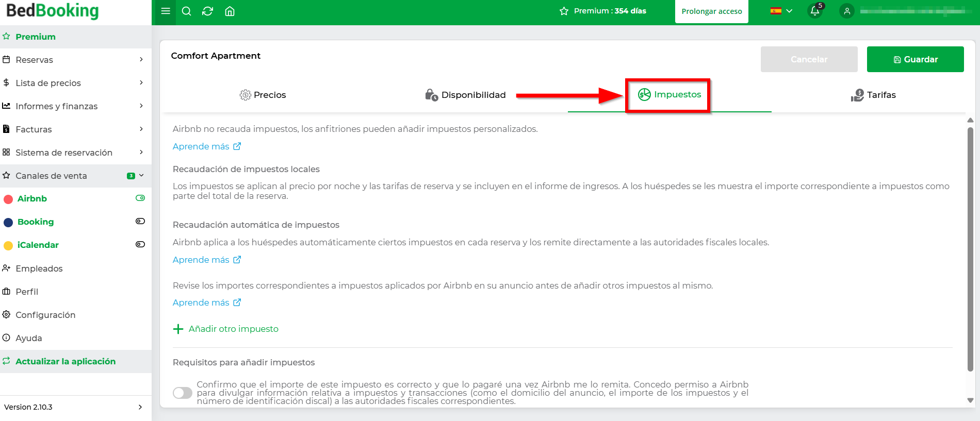Click the yellow iCalendar channel dot
980x421 pixels.
(8, 245)
